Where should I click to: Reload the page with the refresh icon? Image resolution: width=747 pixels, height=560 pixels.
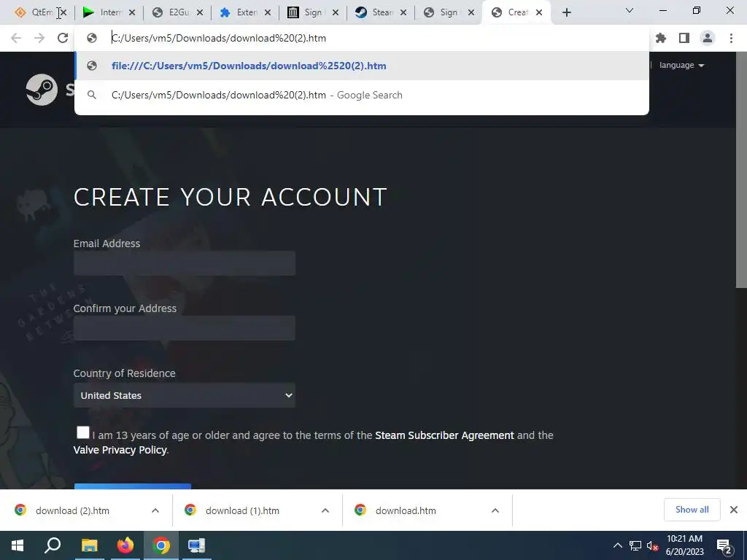pyautogui.click(x=63, y=38)
